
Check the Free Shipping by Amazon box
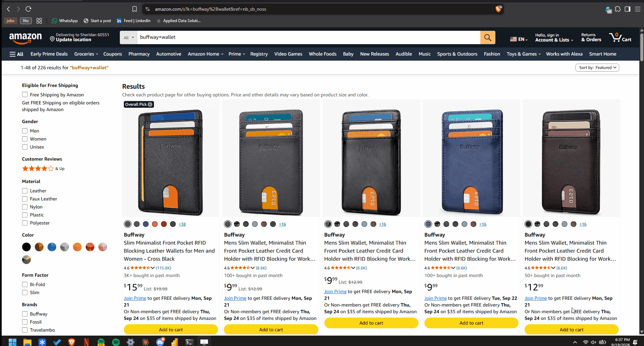tap(25, 95)
